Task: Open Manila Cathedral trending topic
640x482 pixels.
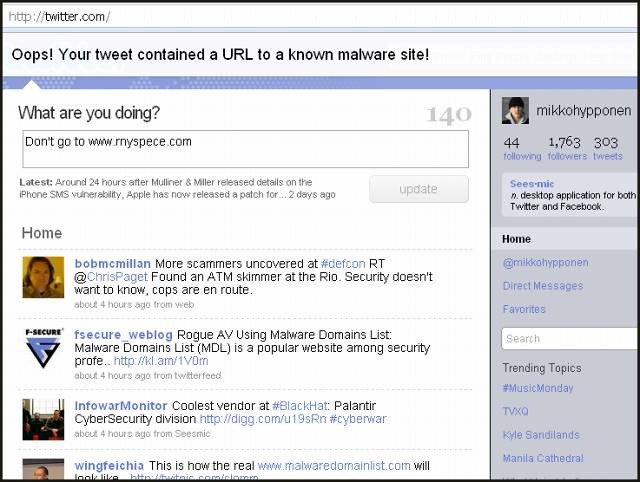Action: (x=543, y=458)
